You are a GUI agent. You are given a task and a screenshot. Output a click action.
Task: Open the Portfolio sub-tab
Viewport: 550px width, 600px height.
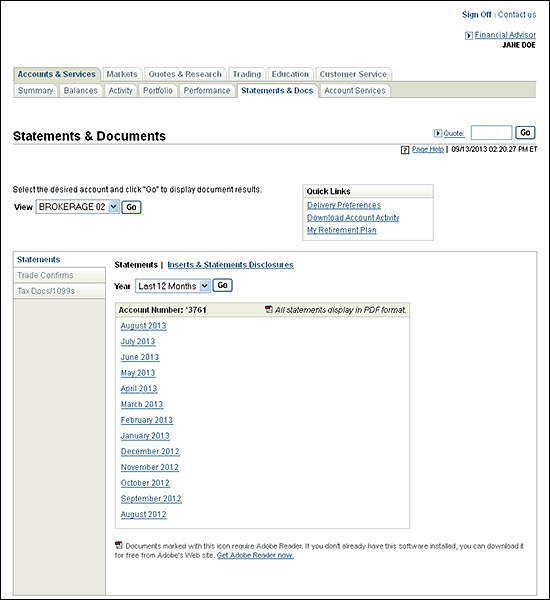click(x=158, y=91)
